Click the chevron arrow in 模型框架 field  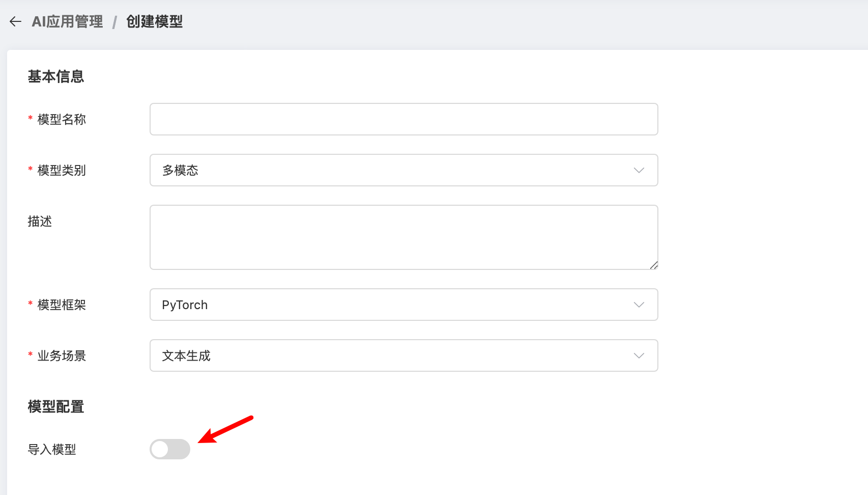pyautogui.click(x=639, y=305)
